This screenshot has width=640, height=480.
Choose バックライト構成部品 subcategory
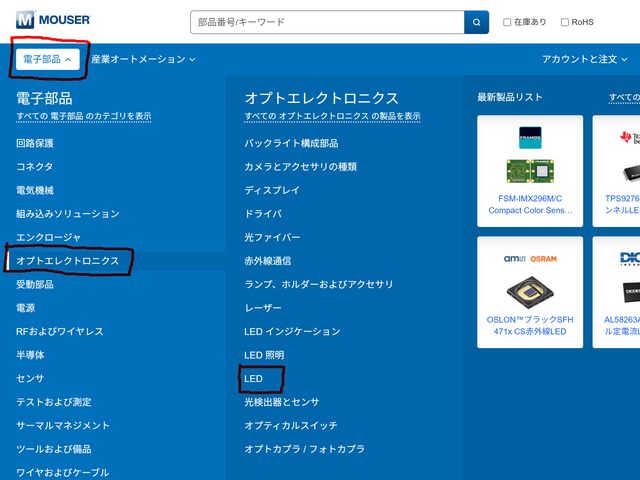[291, 143]
